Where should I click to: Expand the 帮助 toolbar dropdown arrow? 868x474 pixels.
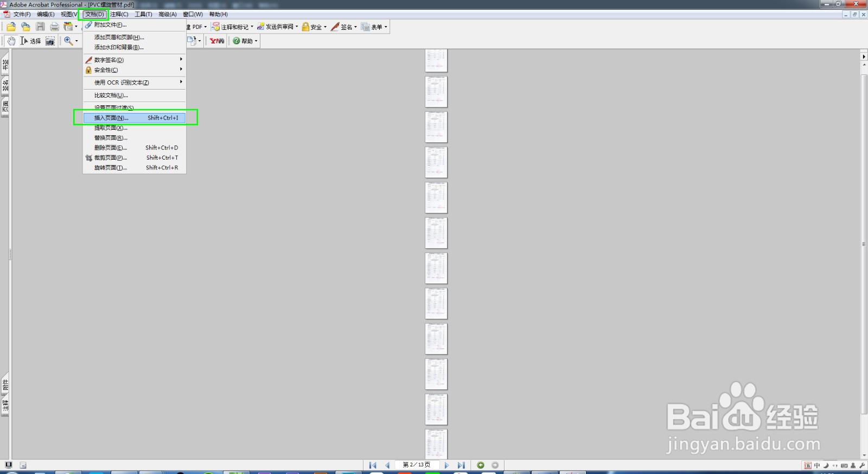[x=256, y=41]
